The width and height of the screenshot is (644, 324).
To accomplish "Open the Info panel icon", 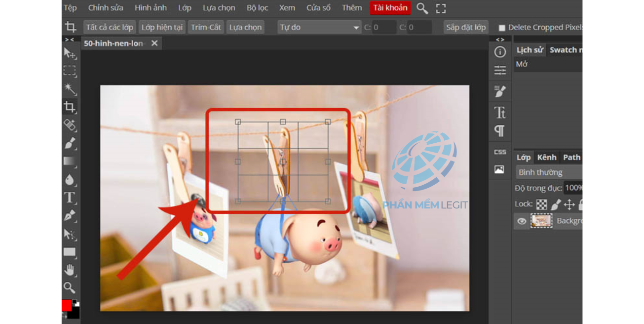I will tap(500, 52).
